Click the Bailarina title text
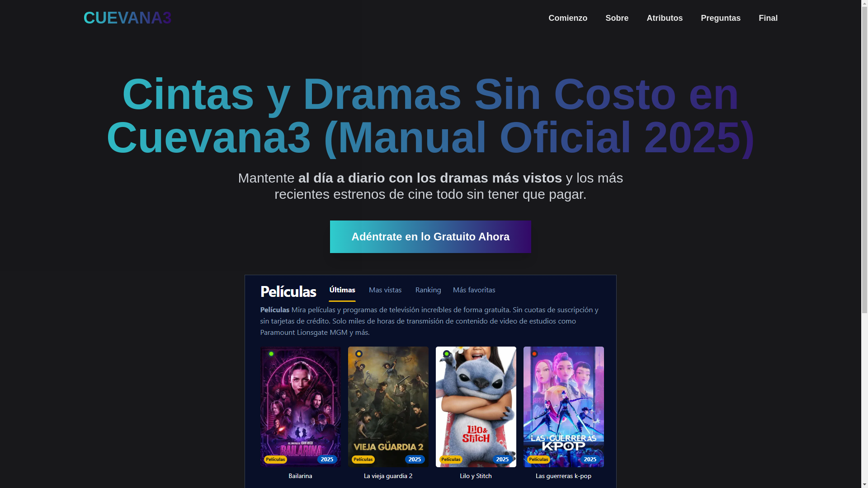This screenshot has height=488, width=868. click(x=300, y=476)
